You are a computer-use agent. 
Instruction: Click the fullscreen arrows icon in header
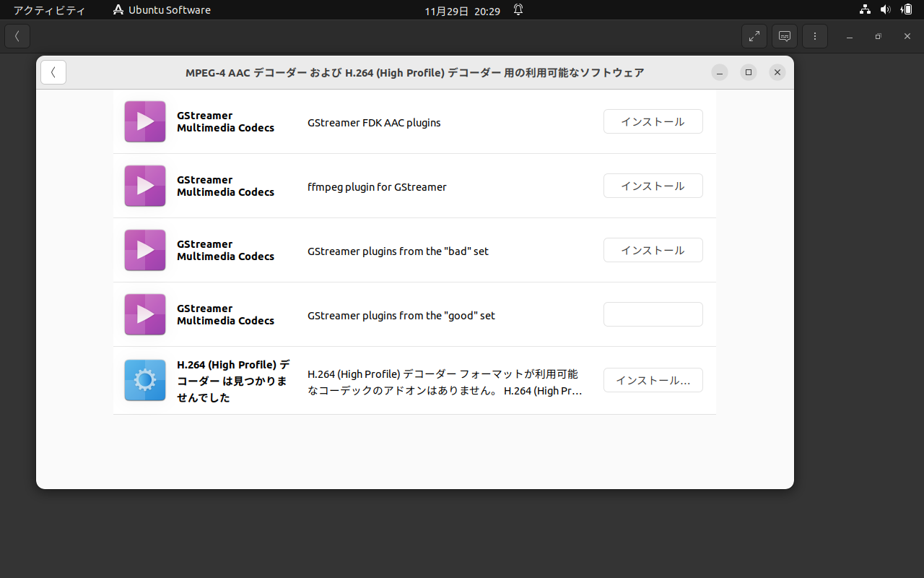(x=754, y=36)
